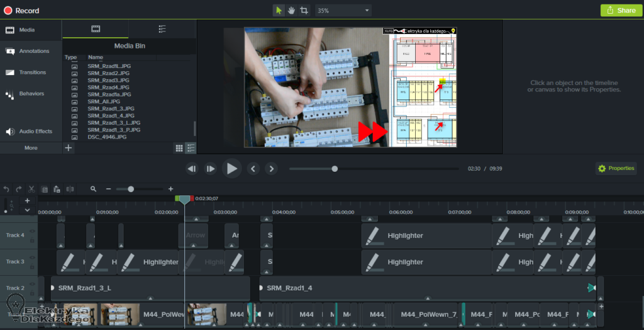Activate the Crop tool
The width and height of the screenshot is (644, 330).
tap(304, 10)
